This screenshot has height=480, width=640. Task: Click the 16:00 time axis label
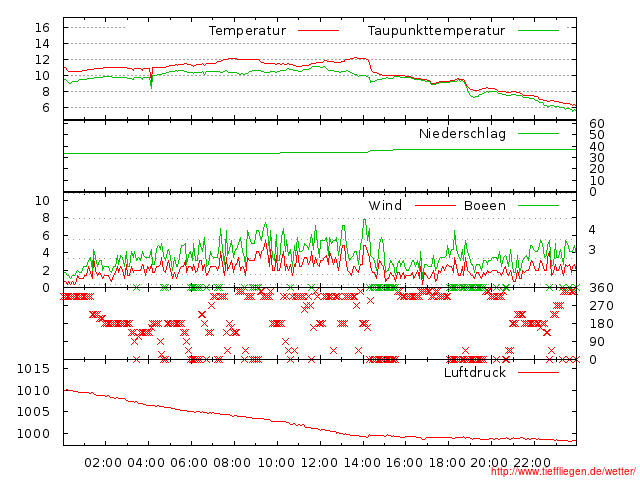pyautogui.click(x=404, y=463)
